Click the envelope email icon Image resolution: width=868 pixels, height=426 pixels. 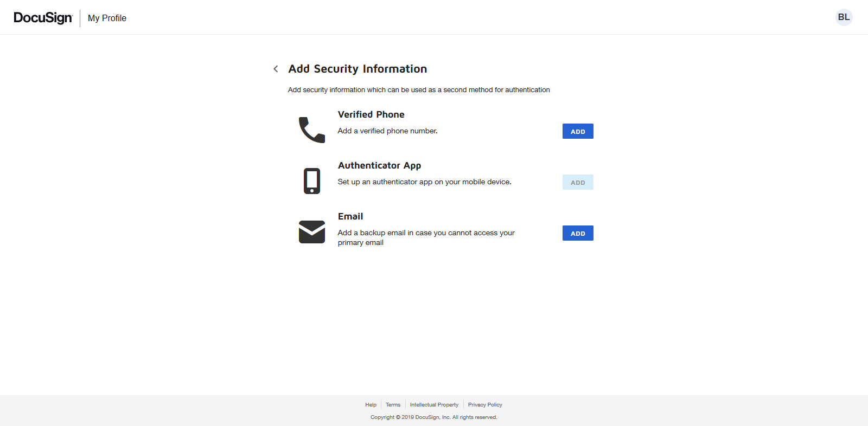point(312,232)
